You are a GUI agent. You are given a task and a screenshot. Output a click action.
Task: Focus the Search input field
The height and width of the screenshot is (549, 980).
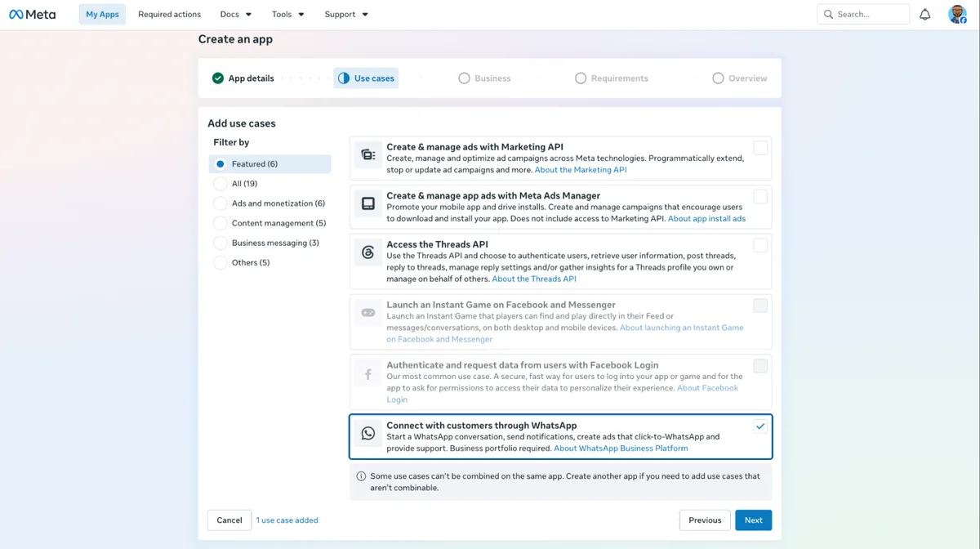click(863, 14)
